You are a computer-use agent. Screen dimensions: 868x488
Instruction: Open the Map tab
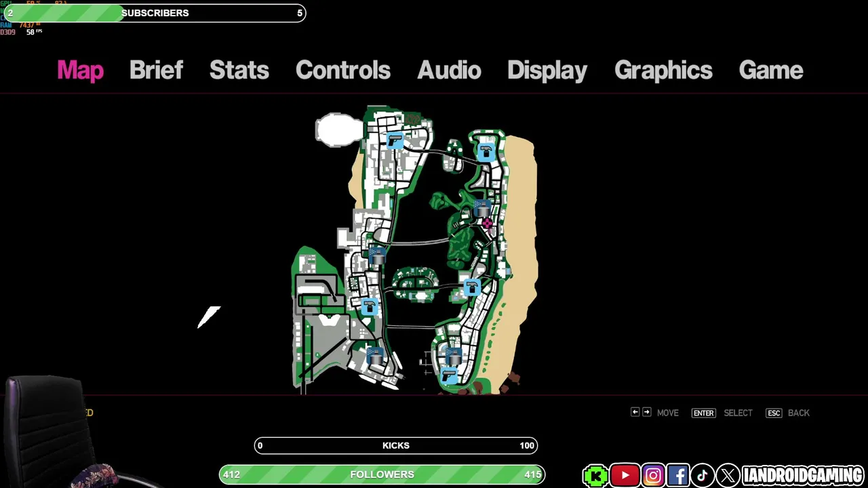pos(80,70)
